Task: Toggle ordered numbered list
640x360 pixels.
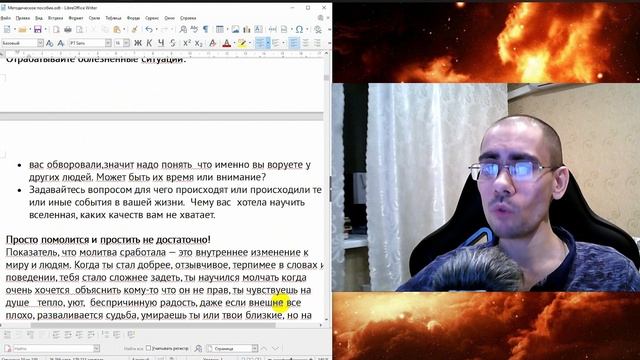Action: pyautogui.click(x=276, y=43)
